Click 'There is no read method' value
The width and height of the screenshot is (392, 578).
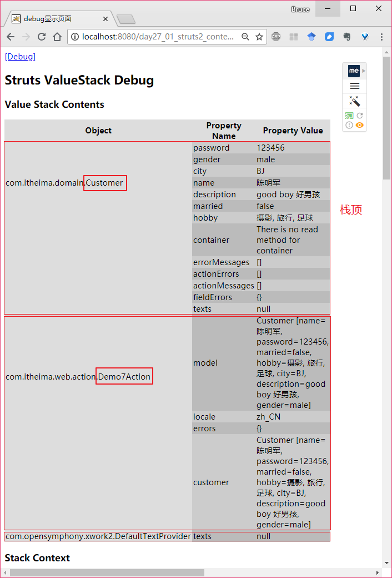(x=288, y=240)
